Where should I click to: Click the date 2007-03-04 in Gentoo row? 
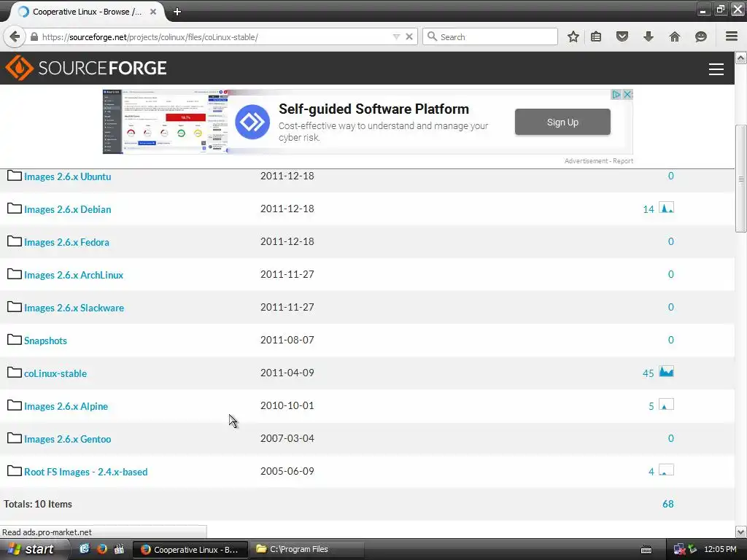pyautogui.click(x=287, y=438)
